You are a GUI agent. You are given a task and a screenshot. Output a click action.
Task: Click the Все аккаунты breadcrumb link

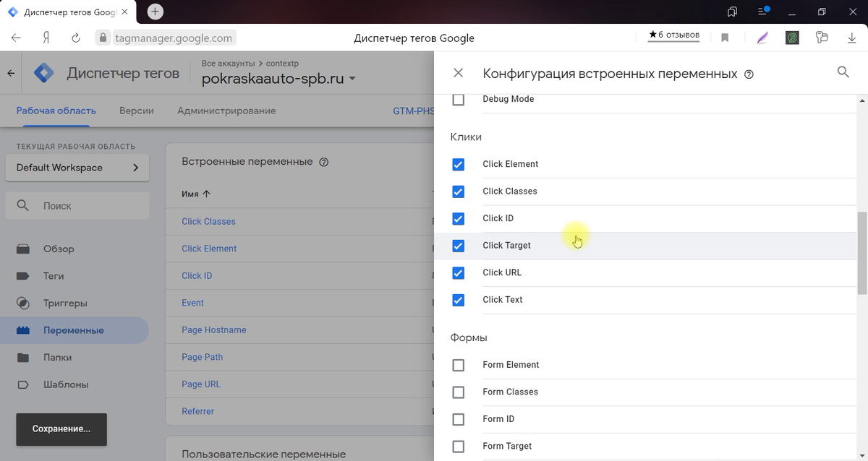coord(228,64)
